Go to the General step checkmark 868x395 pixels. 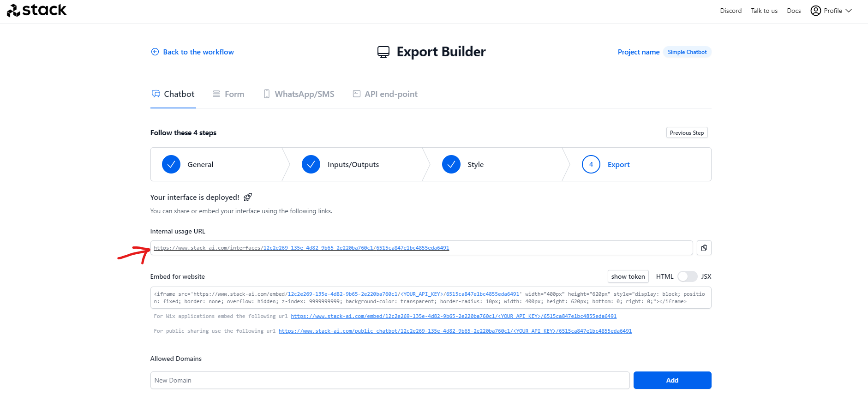coord(171,164)
